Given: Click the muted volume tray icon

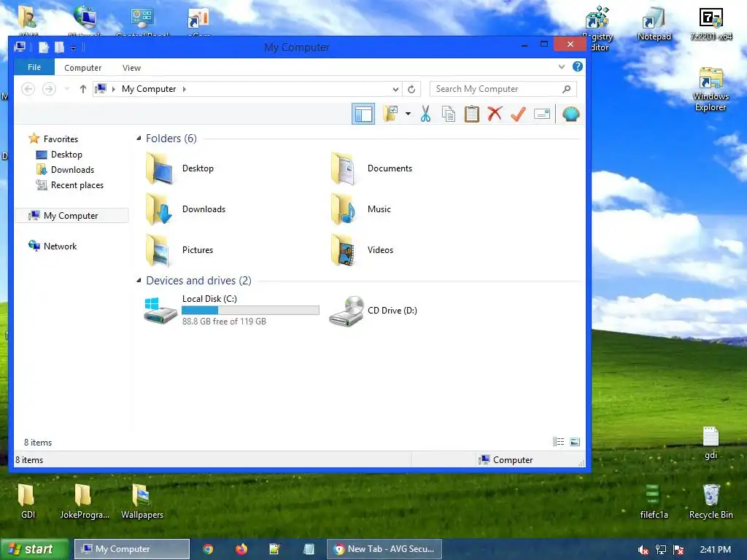Looking at the screenshot, I should (x=643, y=550).
